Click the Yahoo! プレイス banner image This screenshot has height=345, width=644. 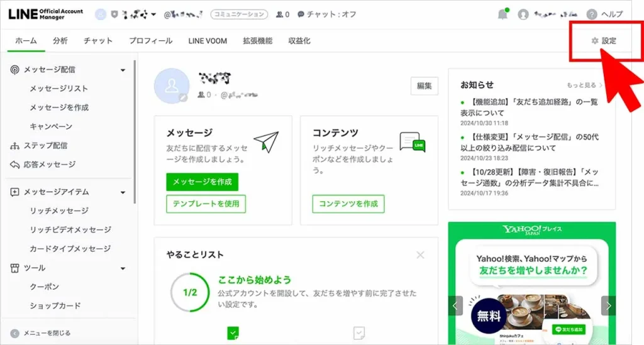point(532,283)
